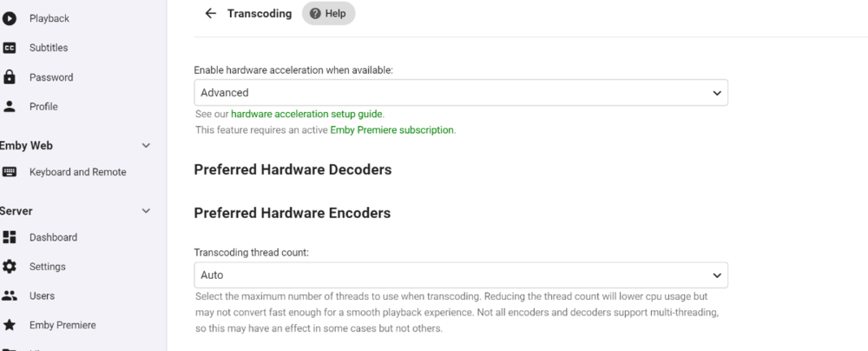Image resolution: width=868 pixels, height=351 pixels.
Task: Open the Transcoding thread count dropdown
Action: pyautogui.click(x=460, y=275)
